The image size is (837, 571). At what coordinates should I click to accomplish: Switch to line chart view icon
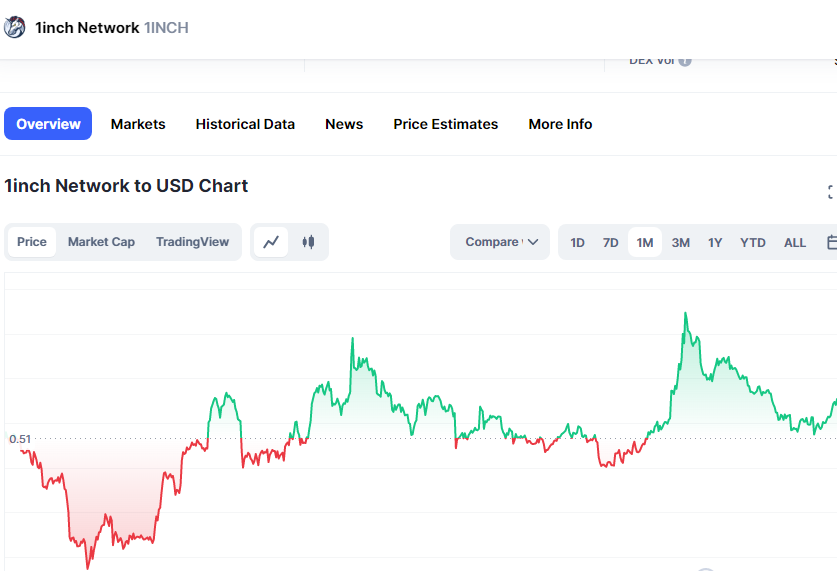pyautogui.click(x=271, y=242)
